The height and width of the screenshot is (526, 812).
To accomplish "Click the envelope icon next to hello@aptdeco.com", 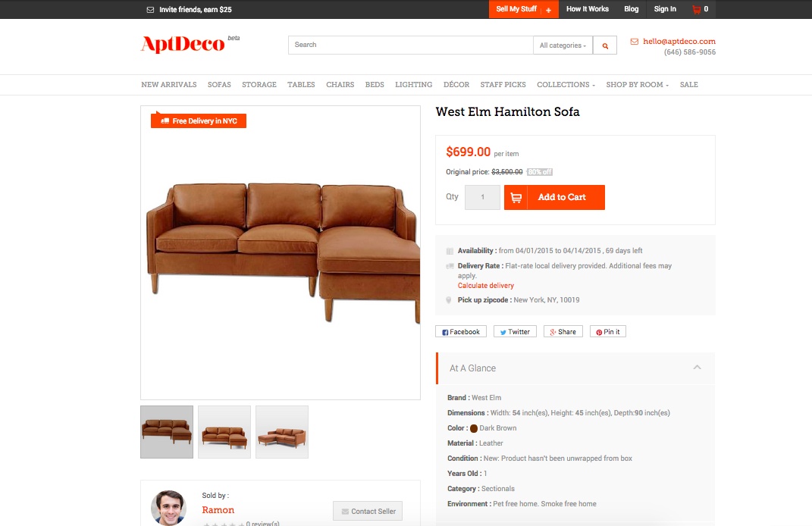I will (x=635, y=42).
